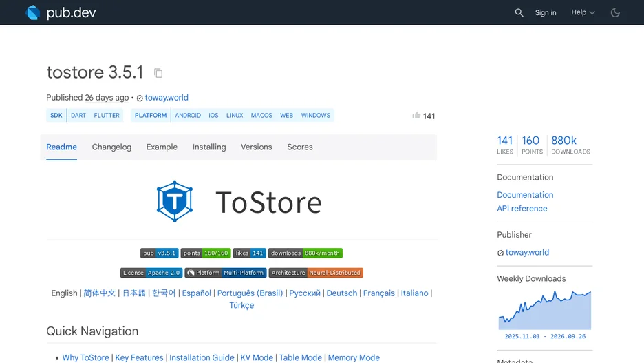Click the Weekly Downloads chart
Screen dimensions: 644x363
tap(545, 310)
